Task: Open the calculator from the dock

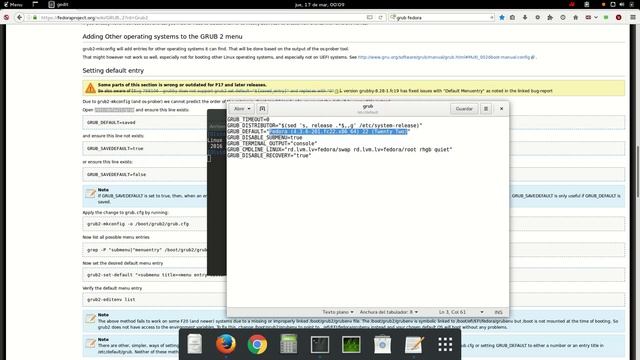Action: pos(289,344)
